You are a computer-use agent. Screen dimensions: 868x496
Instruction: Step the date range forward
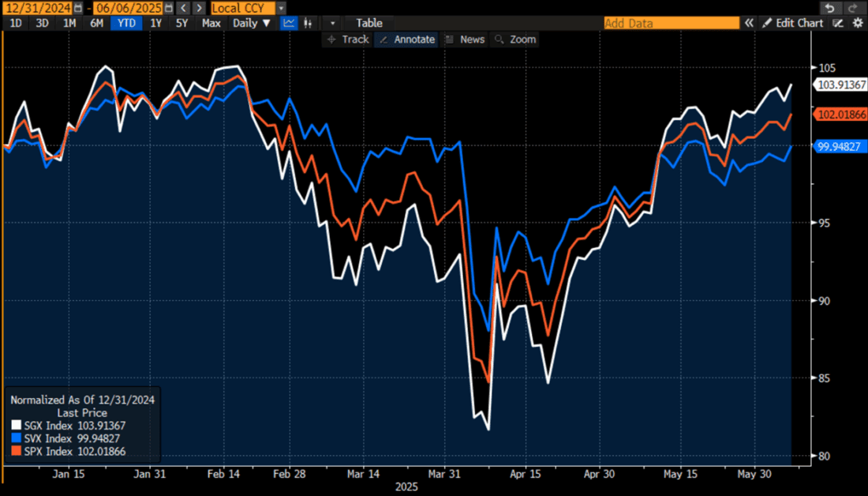coord(199,9)
